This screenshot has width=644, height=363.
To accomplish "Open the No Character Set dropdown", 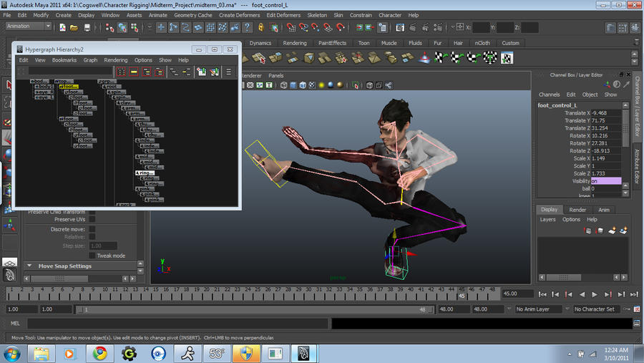I will (x=596, y=309).
